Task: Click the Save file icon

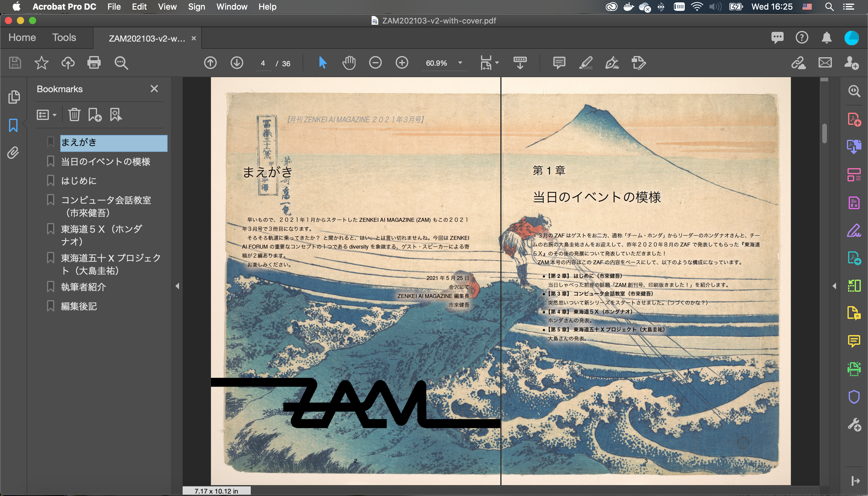Action: [15, 63]
